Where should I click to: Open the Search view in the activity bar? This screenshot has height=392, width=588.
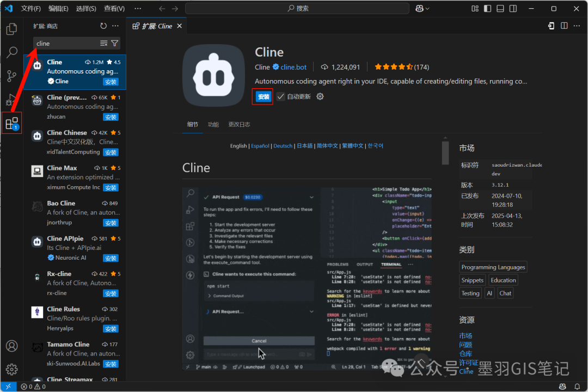[11, 52]
